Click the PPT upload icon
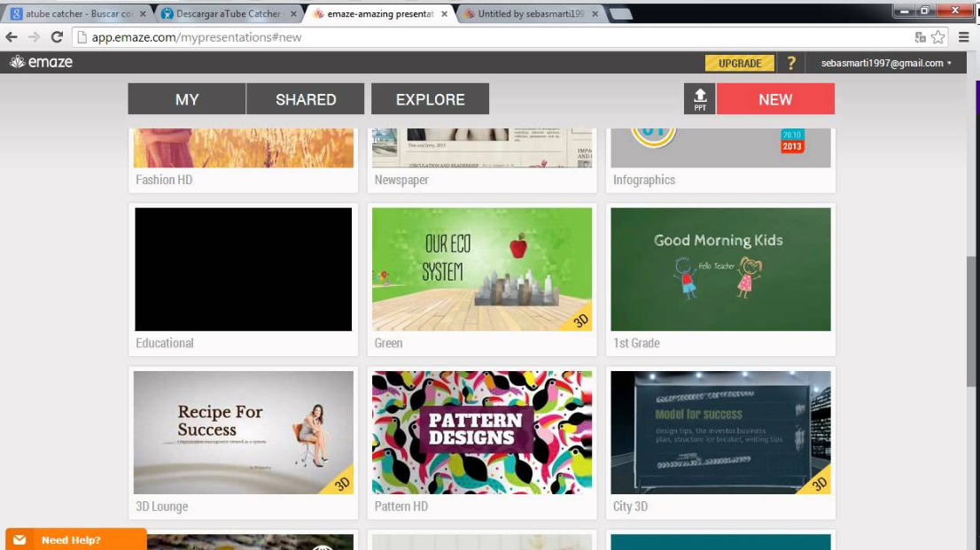This screenshot has height=550, width=980. click(699, 99)
